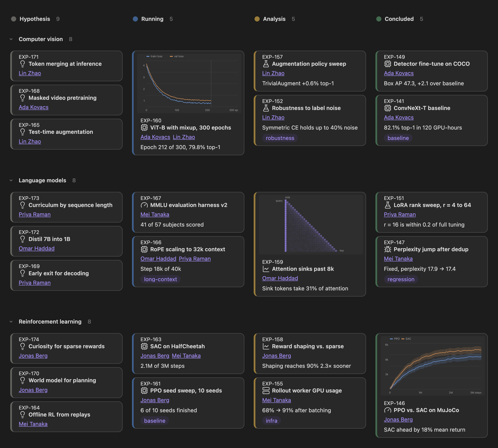Viewport: 498px width, 448px height.
Task: Open the train/val loss chart thumbnail
Action: pyautogui.click(x=189, y=83)
